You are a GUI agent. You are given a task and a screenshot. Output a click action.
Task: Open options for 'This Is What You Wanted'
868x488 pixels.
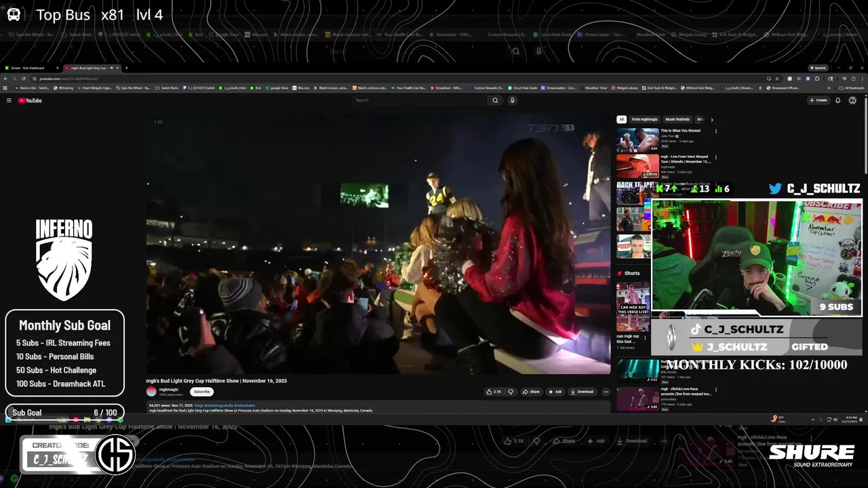click(x=716, y=131)
